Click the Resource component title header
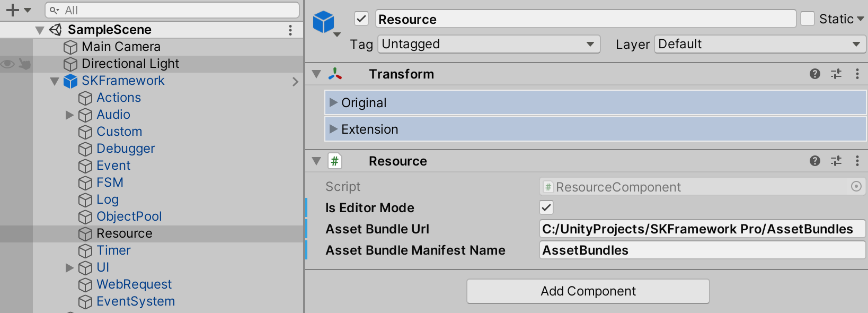This screenshot has height=313, width=868. coord(398,161)
